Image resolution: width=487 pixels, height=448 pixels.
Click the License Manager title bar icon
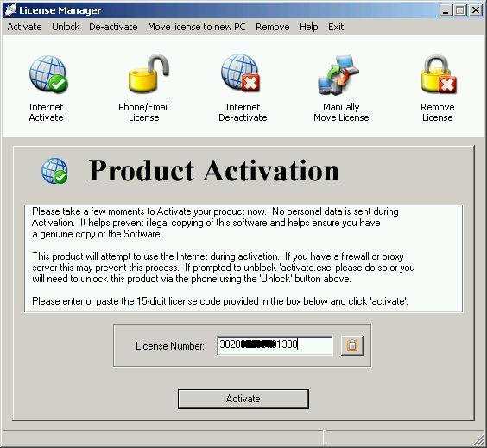10,10
